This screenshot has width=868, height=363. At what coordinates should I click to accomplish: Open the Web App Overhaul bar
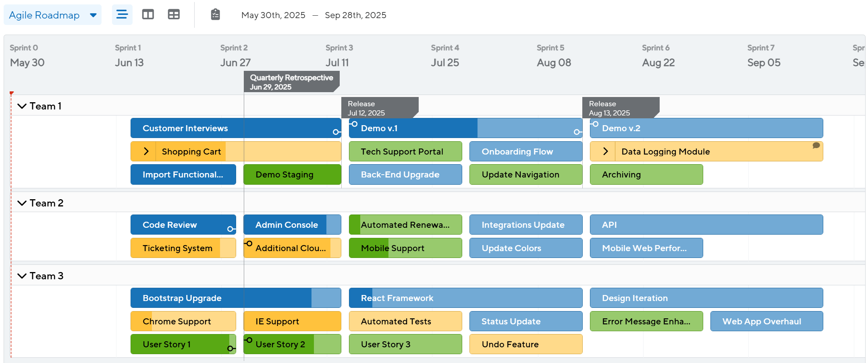click(766, 322)
